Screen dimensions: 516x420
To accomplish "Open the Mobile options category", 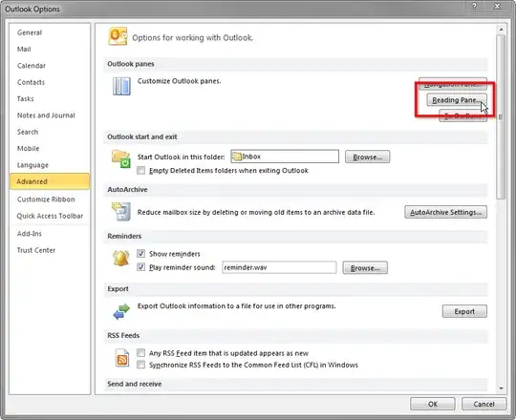I will click(x=50, y=149).
